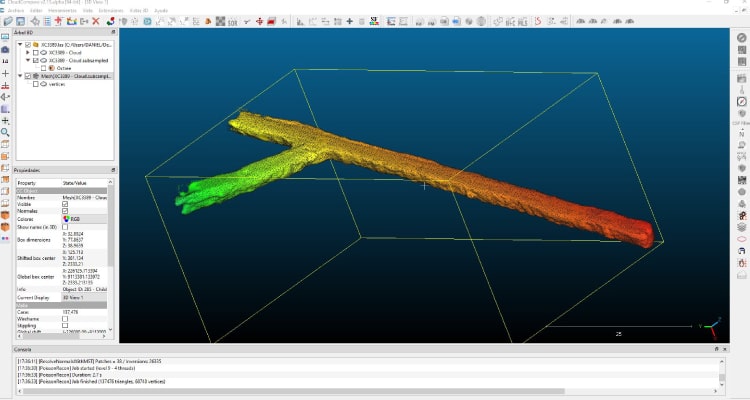
Task: Click the orange isometric cube view icon
Action: (5, 215)
